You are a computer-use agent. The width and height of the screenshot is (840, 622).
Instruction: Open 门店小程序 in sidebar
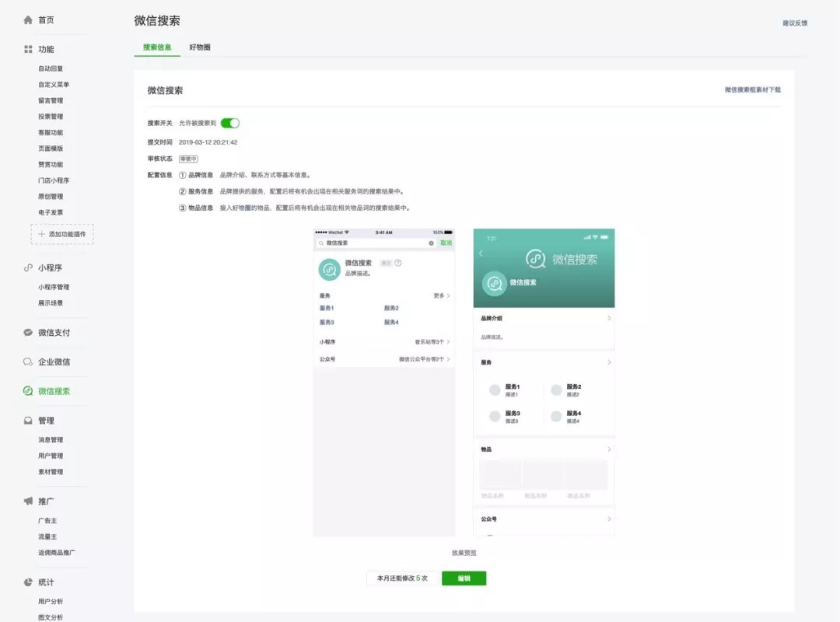tap(54, 180)
